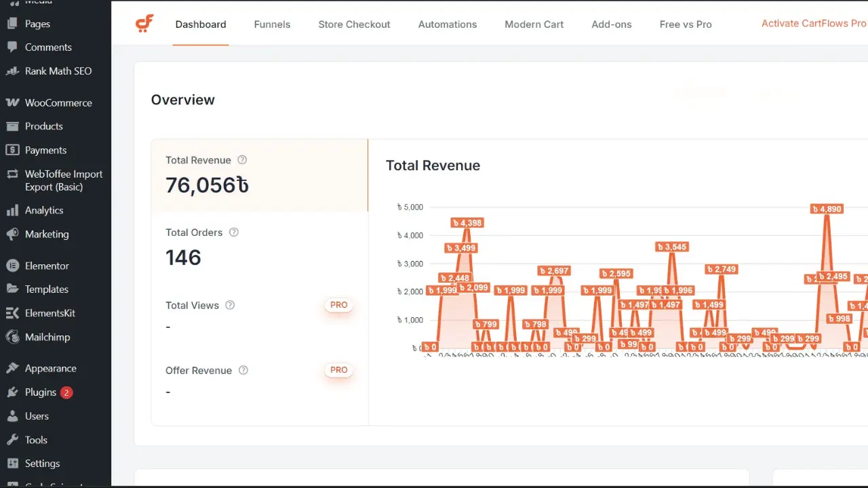
Task: Click help icon beside Total Orders
Action: point(234,232)
